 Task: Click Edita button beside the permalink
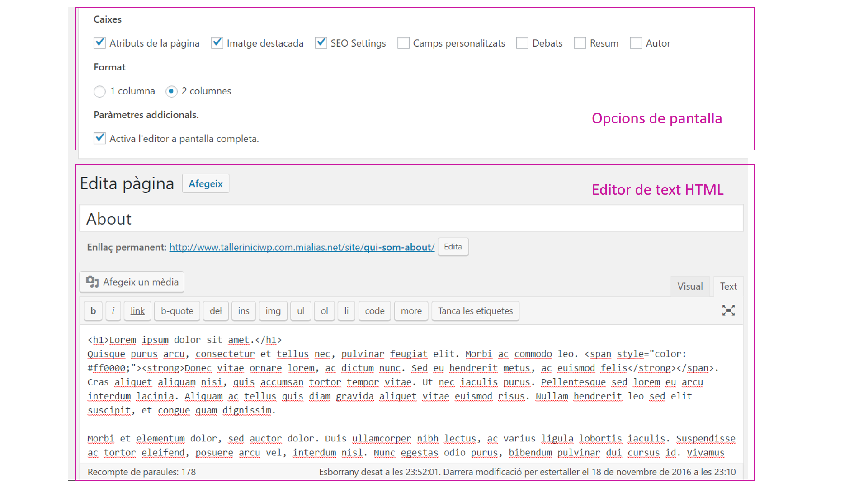click(x=453, y=247)
